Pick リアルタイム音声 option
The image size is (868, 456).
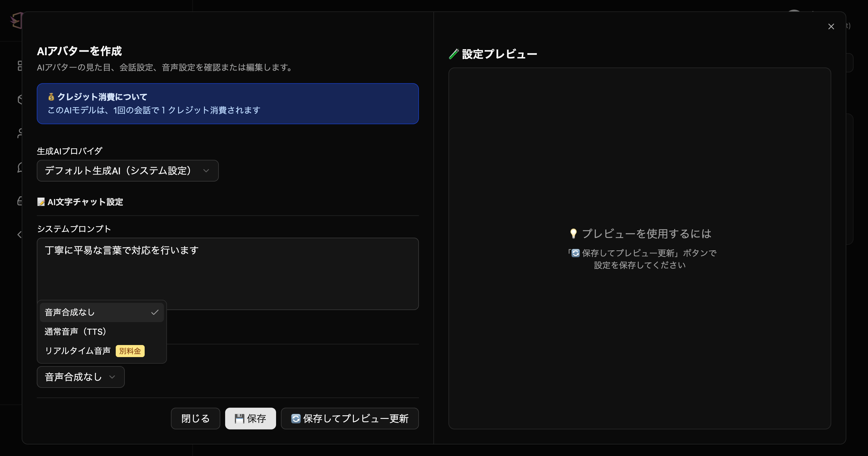102,351
